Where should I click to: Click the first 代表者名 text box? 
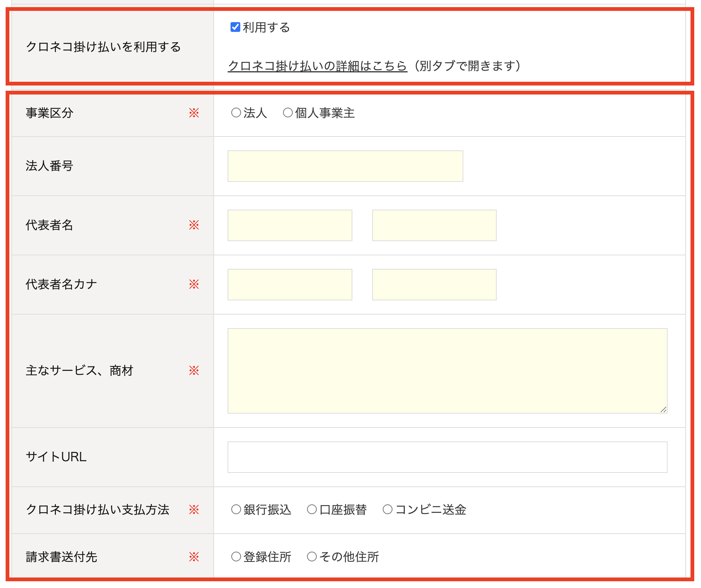(x=290, y=225)
